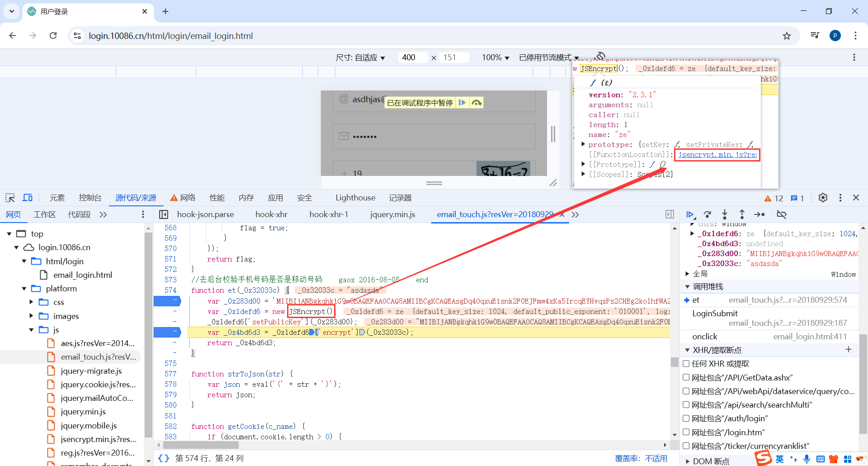Open the Chrome profile avatar
This screenshot has height=466, width=868.
835,36
